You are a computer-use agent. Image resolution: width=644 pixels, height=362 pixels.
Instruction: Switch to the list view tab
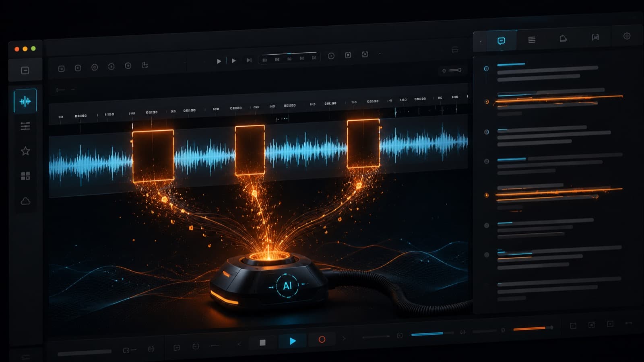pyautogui.click(x=532, y=39)
